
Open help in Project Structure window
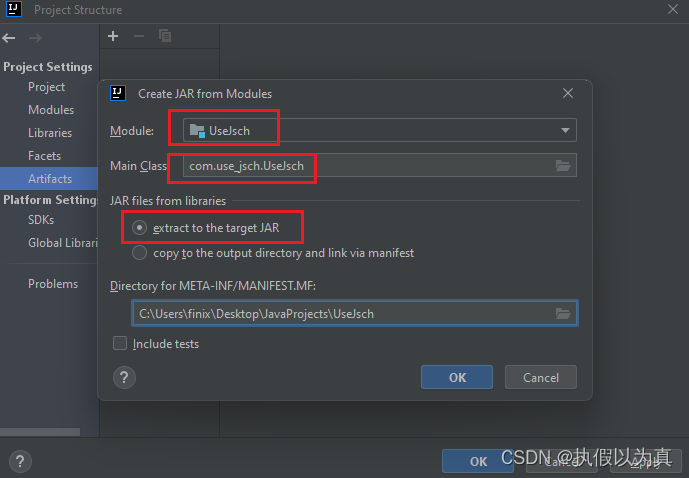tap(20, 461)
